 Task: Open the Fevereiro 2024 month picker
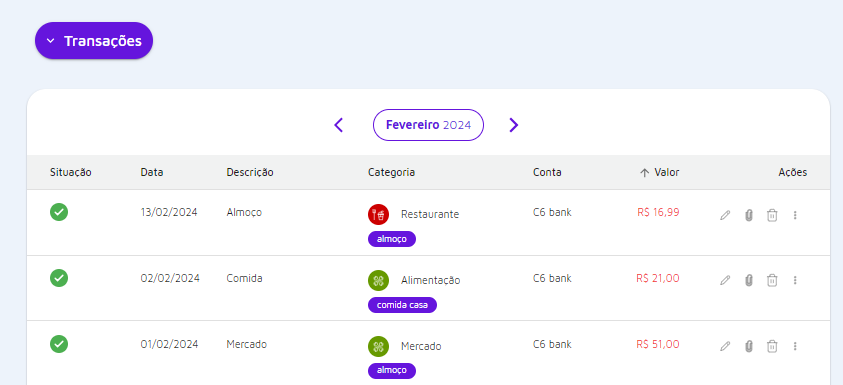(428, 125)
